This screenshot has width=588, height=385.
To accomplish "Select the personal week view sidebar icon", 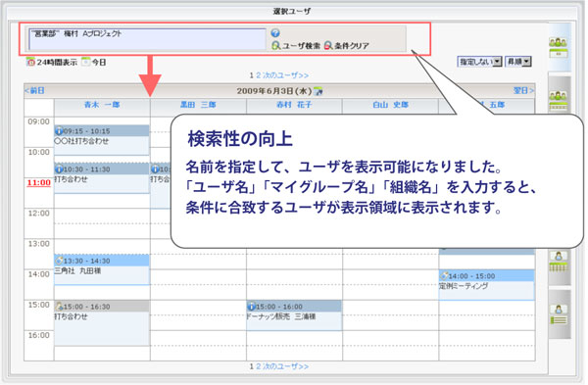I will (559, 262).
